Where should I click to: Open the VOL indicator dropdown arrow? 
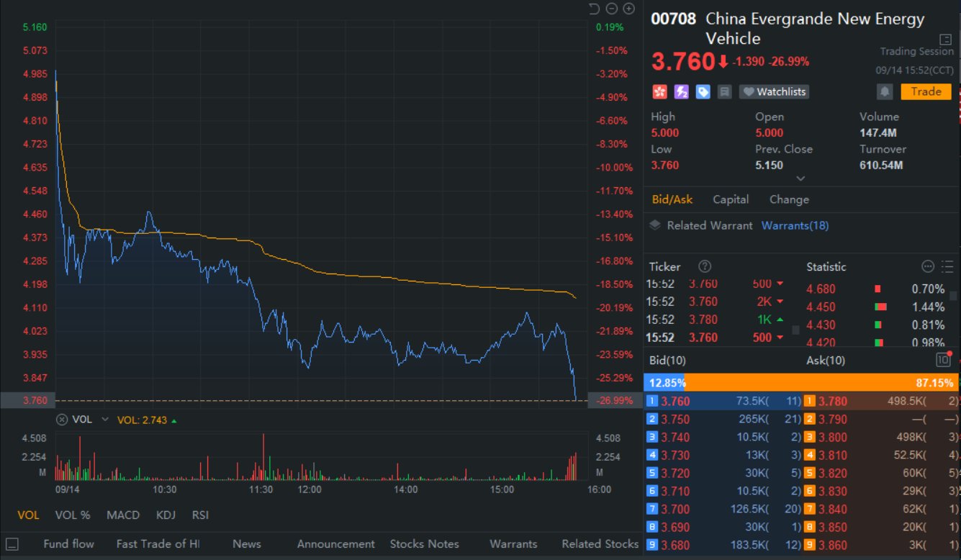pyautogui.click(x=105, y=420)
